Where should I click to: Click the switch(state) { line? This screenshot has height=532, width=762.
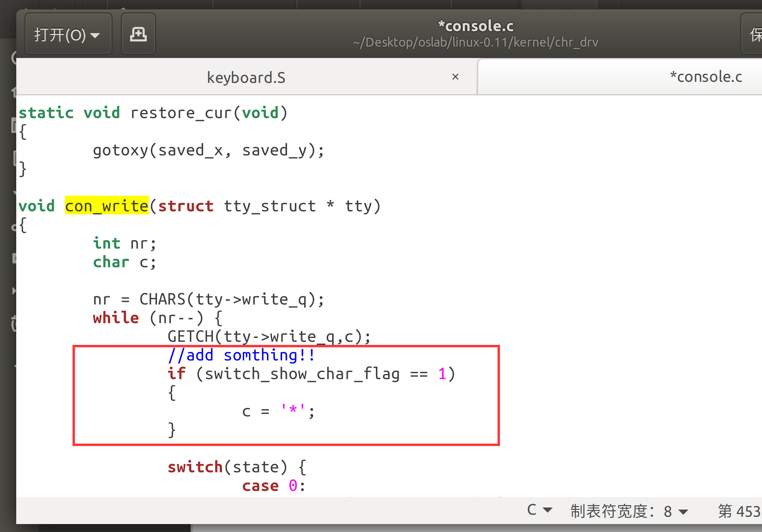click(237, 467)
